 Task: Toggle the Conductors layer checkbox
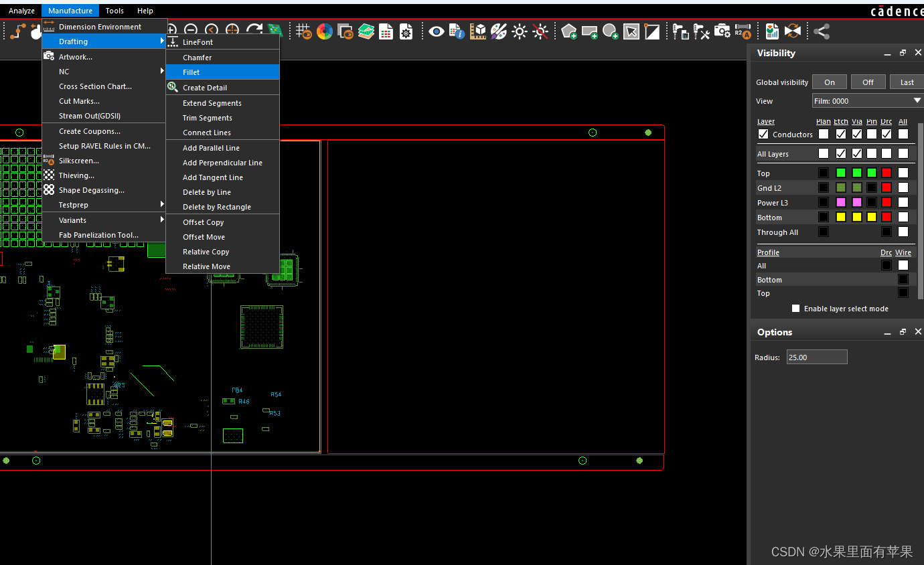point(763,135)
